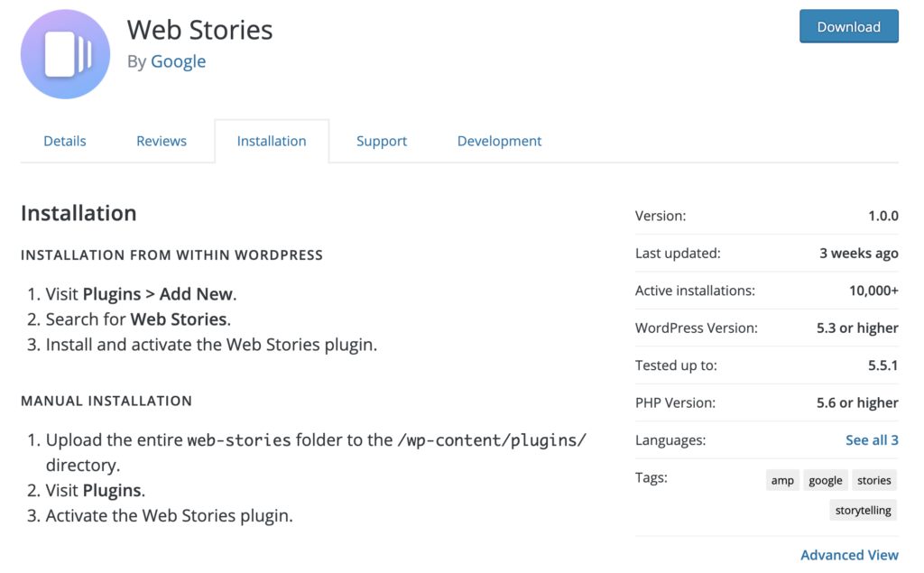924x573 pixels.
Task: Click the amp tag
Action: point(782,480)
